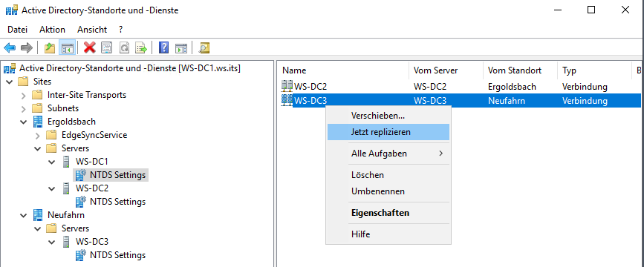Choose Hilfe from the context menu
This screenshot has height=267, width=644.
point(388,234)
